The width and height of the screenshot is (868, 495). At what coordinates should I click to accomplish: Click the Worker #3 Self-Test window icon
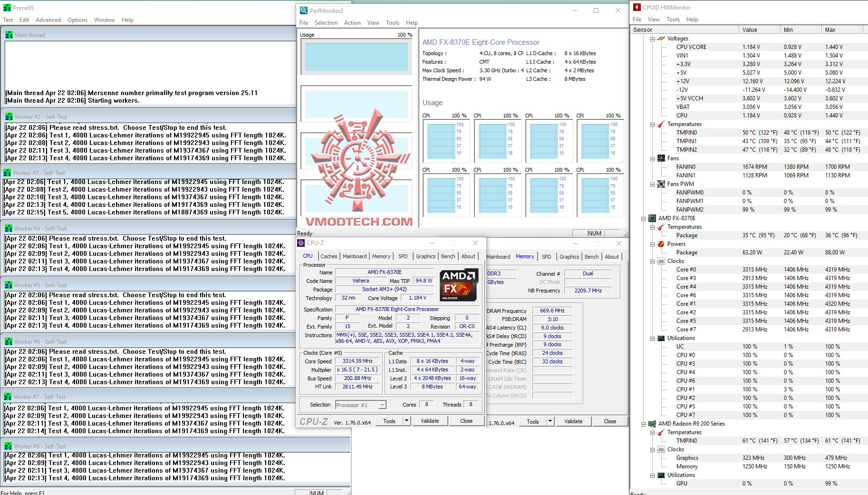tap(7, 173)
